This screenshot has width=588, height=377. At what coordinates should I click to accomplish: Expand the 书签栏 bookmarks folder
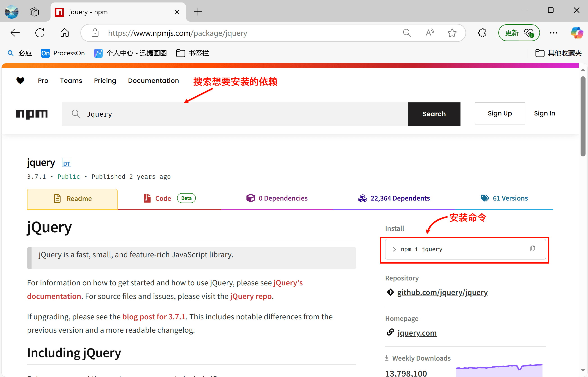[x=193, y=53]
